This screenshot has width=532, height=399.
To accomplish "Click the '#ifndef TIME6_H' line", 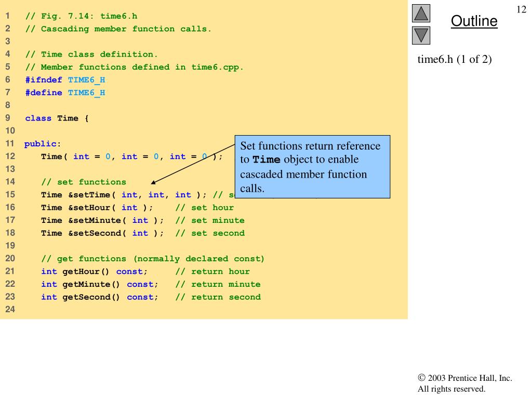I will [65, 80].
